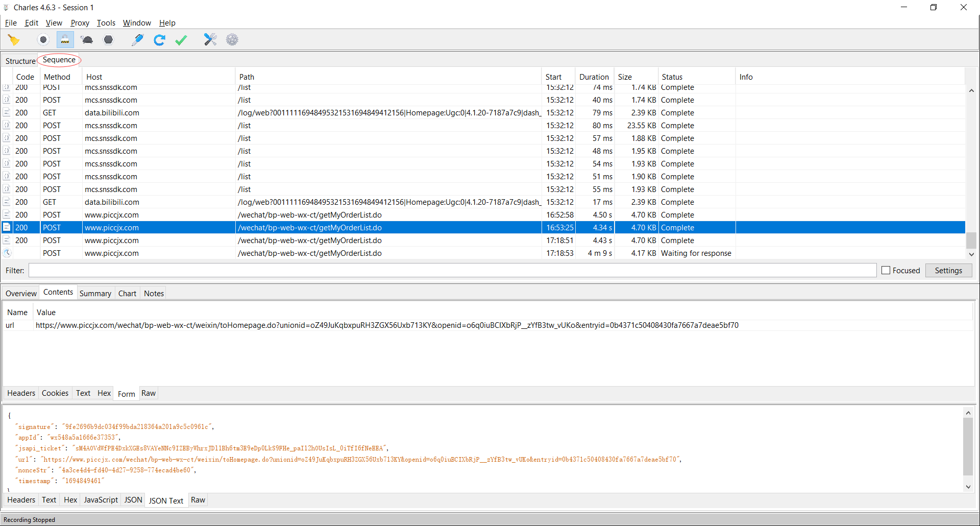Viewport: 980px width, 526px height.
Task: Select the Waiting for response request row
Action: pos(483,253)
